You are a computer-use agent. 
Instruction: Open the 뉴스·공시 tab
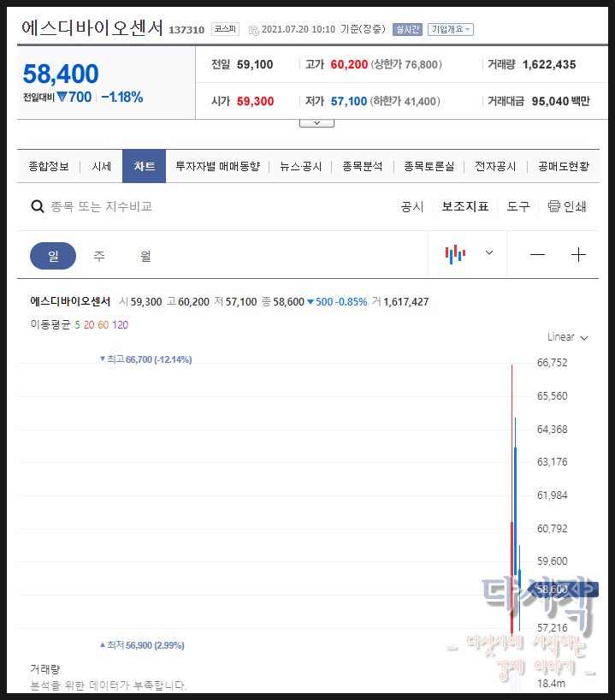[301, 167]
